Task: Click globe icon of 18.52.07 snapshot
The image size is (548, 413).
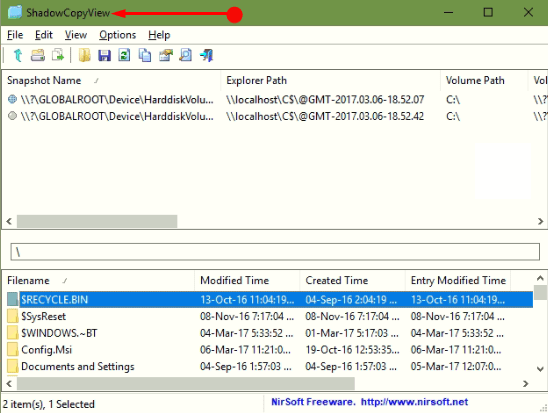Action: coord(12,99)
